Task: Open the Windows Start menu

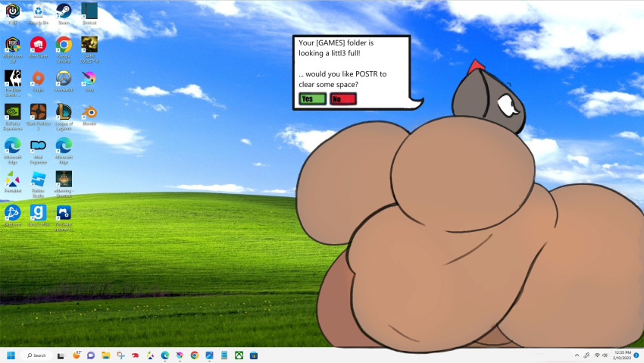Action: point(11,355)
